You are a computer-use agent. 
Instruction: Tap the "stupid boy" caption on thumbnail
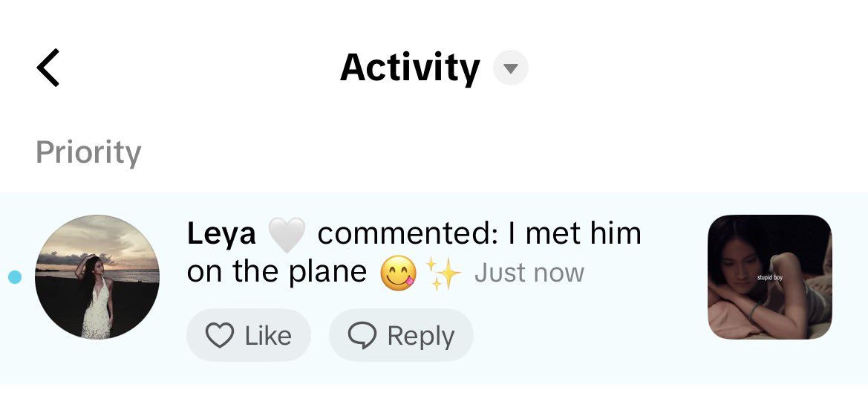[x=769, y=277]
